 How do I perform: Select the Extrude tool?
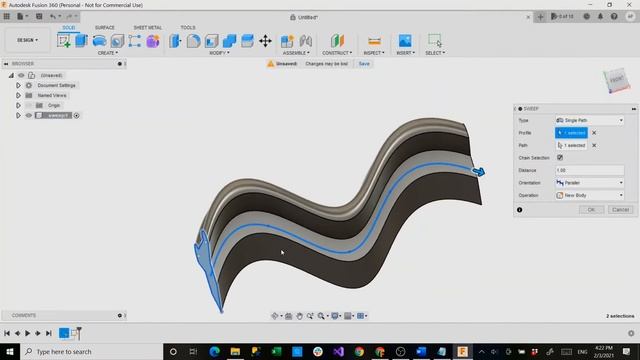(82, 41)
